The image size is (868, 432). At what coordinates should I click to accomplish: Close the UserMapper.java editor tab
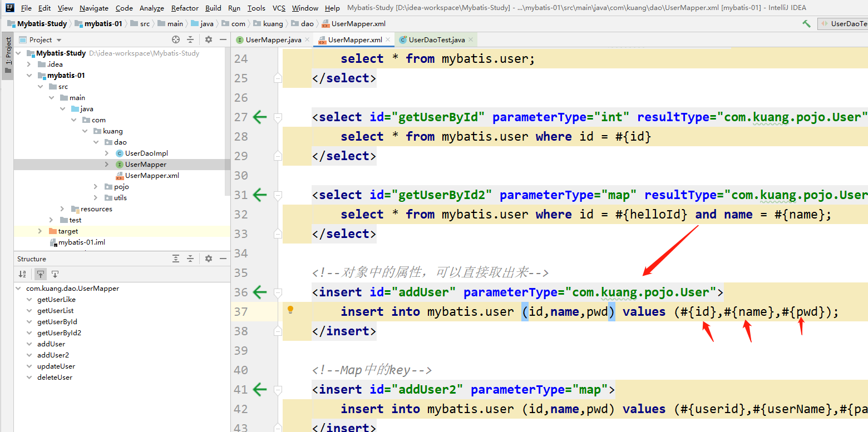[308, 40]
